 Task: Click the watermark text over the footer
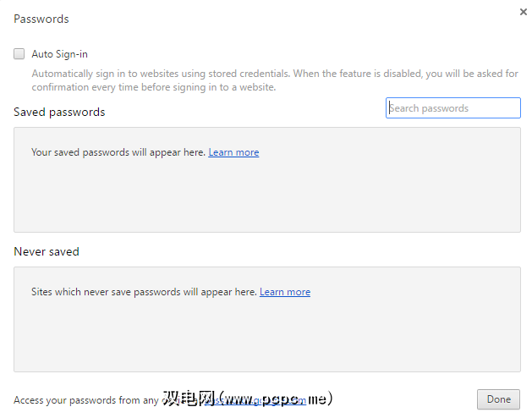pos(247,398)
